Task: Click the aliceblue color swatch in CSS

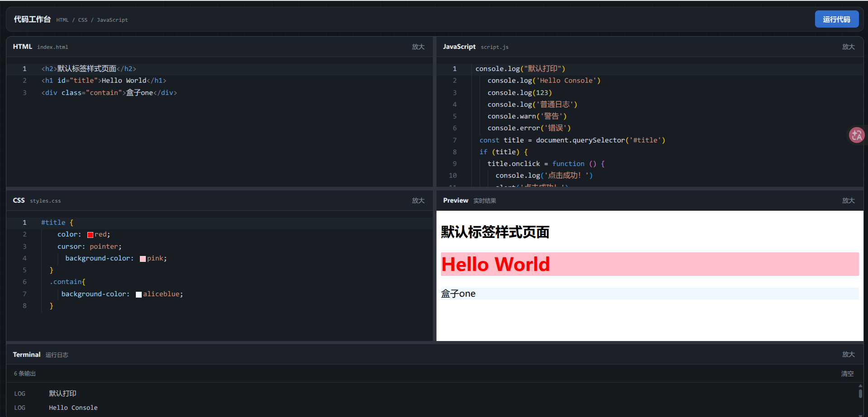Action: coord(139,294)
